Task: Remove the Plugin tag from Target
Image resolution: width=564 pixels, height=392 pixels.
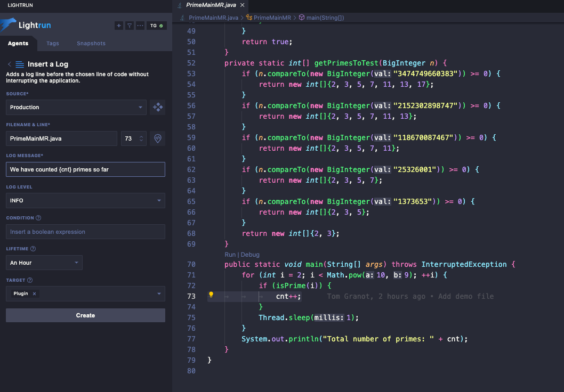Action: point(35,293)
